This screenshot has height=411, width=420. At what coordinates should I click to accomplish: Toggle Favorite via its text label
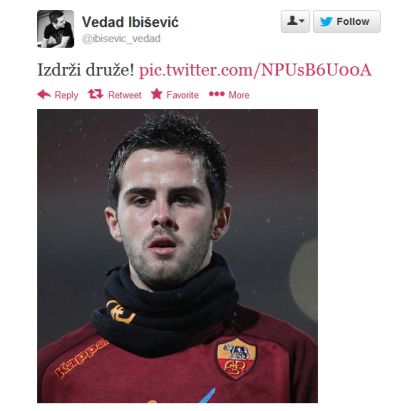[182, 95]
